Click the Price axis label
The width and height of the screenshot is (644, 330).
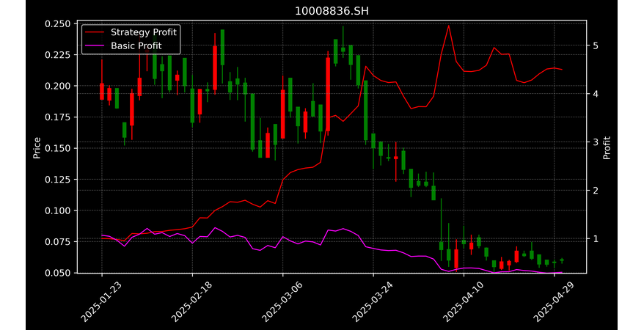37,148
